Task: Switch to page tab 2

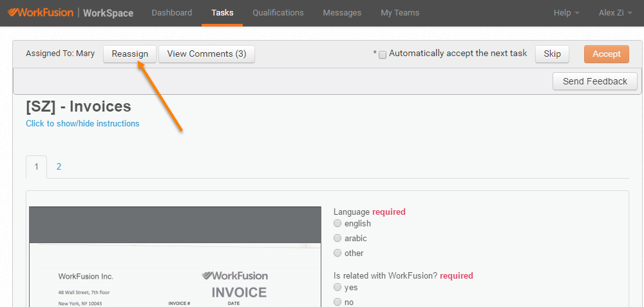Action: point(59,166)
